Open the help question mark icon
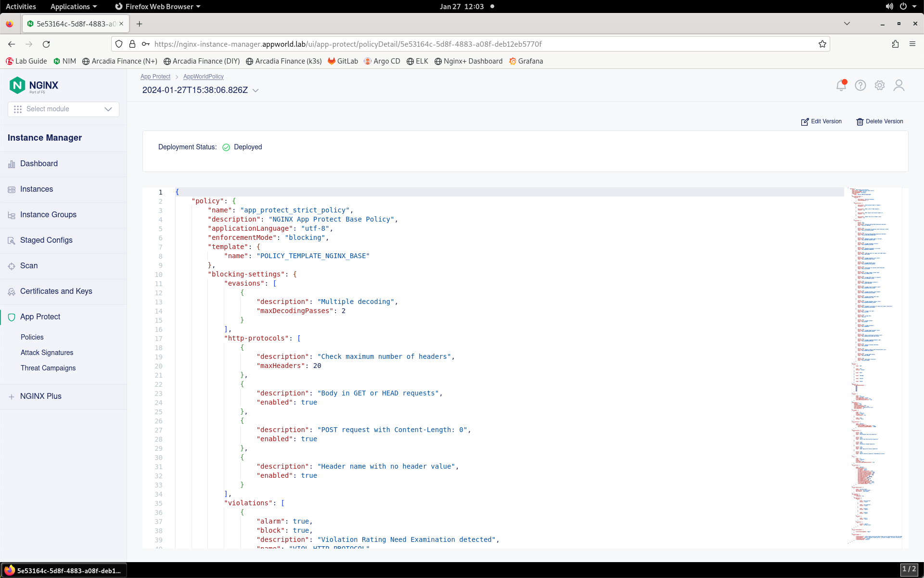This screenshot has height=578, width=924. tap(860, 85)
